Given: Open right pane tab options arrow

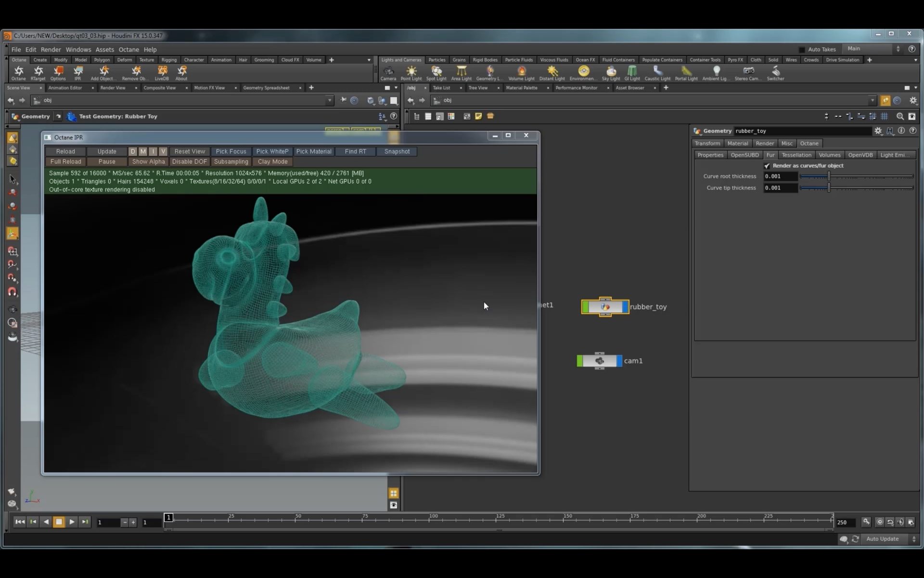Looking at the screenshot, I should (x=915, y=88).
